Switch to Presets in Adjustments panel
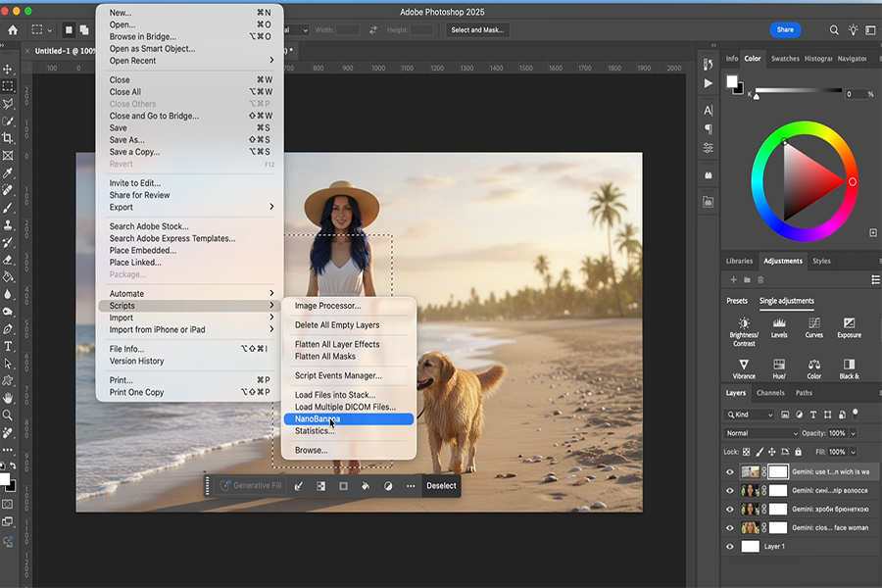The height and width of the screenshot is (588, 882). tap(736, 301)
